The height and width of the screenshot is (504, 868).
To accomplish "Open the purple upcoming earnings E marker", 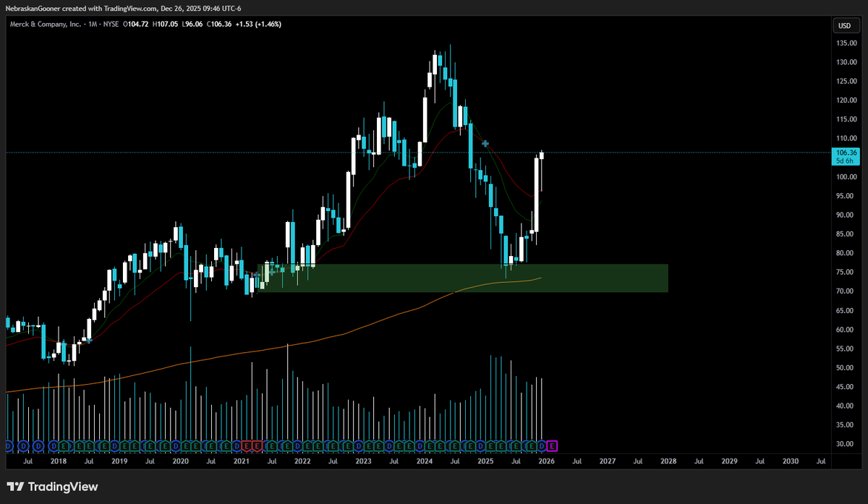I will [x=553, y=445].
